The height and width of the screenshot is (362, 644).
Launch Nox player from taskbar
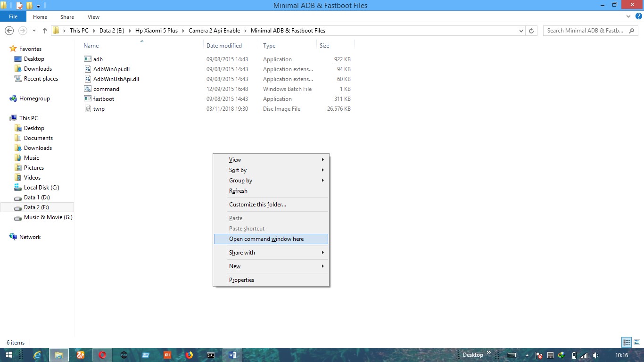coord(124,355)
